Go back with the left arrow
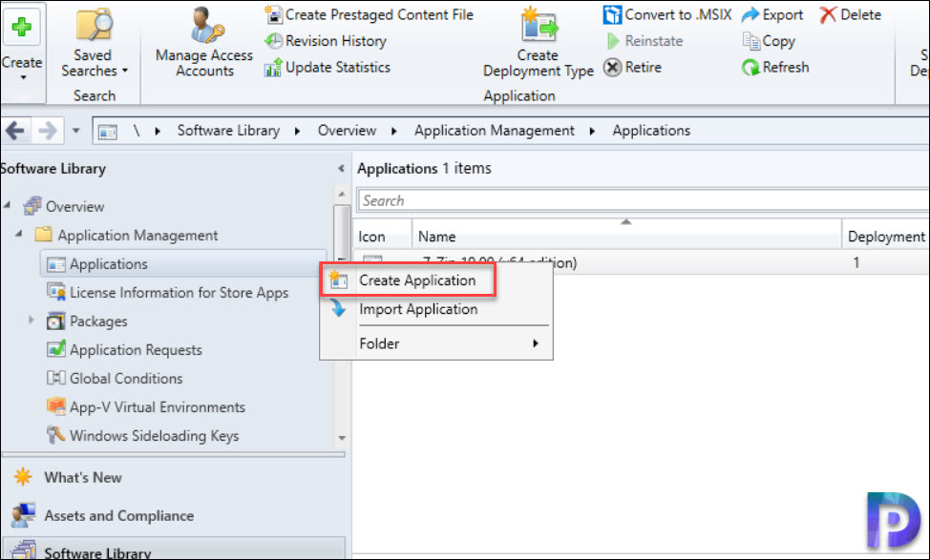This screenshot has width=930, height=560. tap(15, 131)
